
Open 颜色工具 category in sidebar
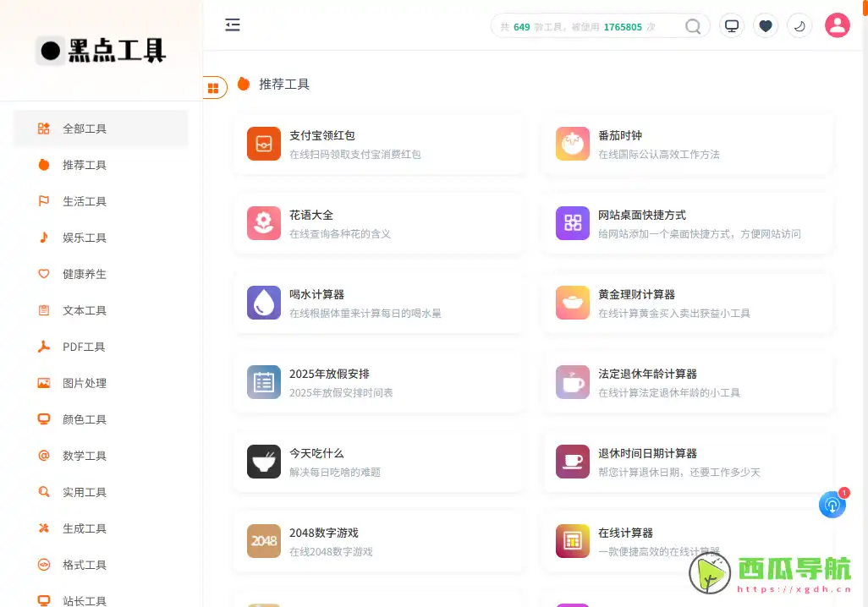tap(101, 419)
